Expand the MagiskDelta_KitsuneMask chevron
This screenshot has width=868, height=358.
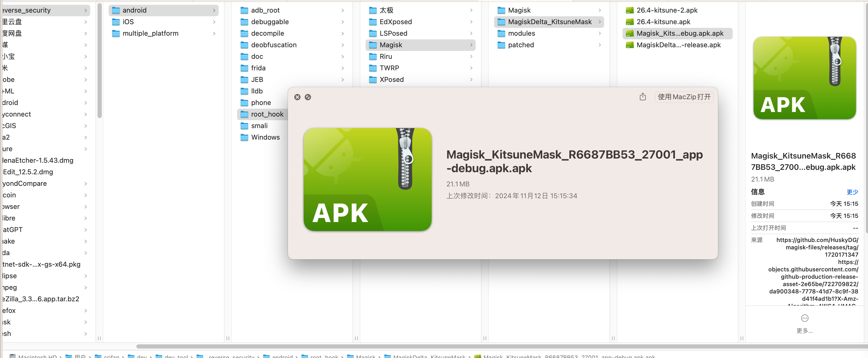point(600,22)
